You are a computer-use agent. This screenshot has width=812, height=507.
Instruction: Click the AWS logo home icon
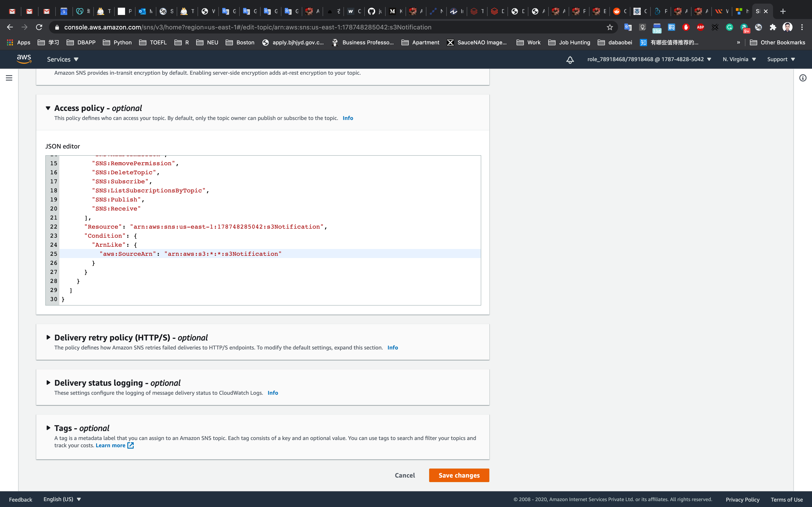click(24, 59)
